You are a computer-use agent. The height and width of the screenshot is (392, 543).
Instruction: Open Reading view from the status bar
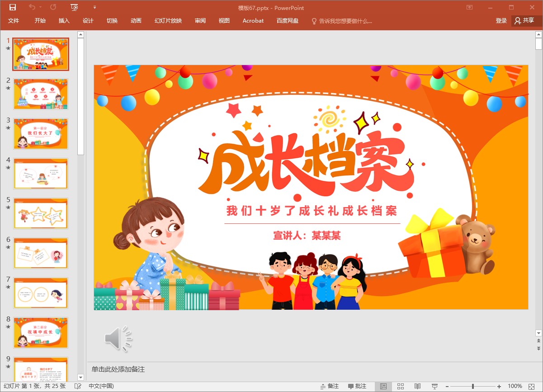417,386
